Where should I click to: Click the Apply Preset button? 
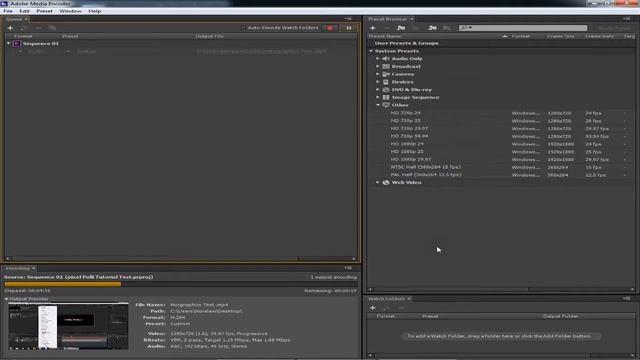(x=613, y=28)
